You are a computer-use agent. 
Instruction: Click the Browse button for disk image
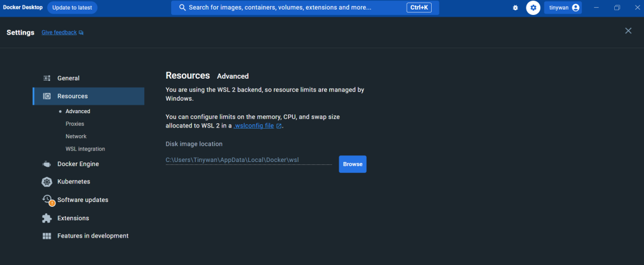(x=352, y=164)
